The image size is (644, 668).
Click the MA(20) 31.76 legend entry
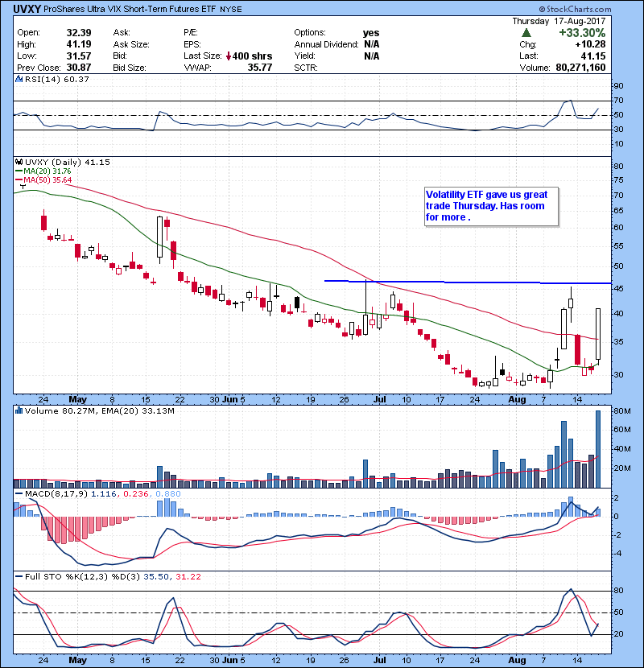[x=43, y=171]
